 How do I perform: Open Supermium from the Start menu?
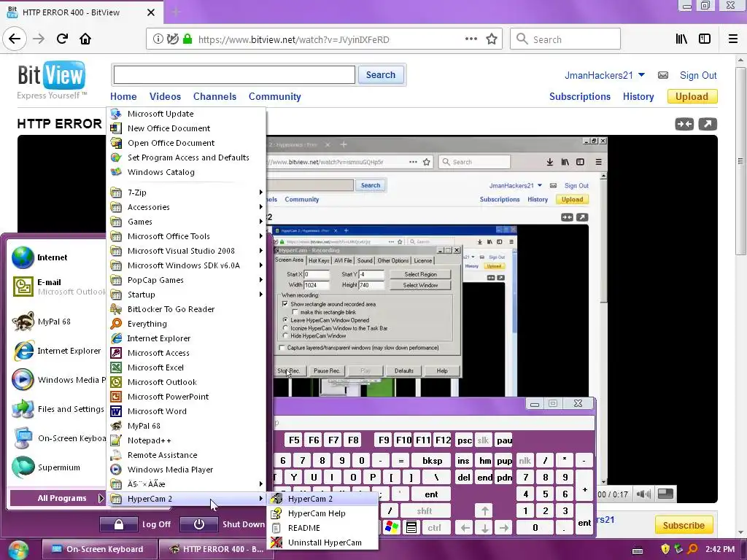click(58, 467)
